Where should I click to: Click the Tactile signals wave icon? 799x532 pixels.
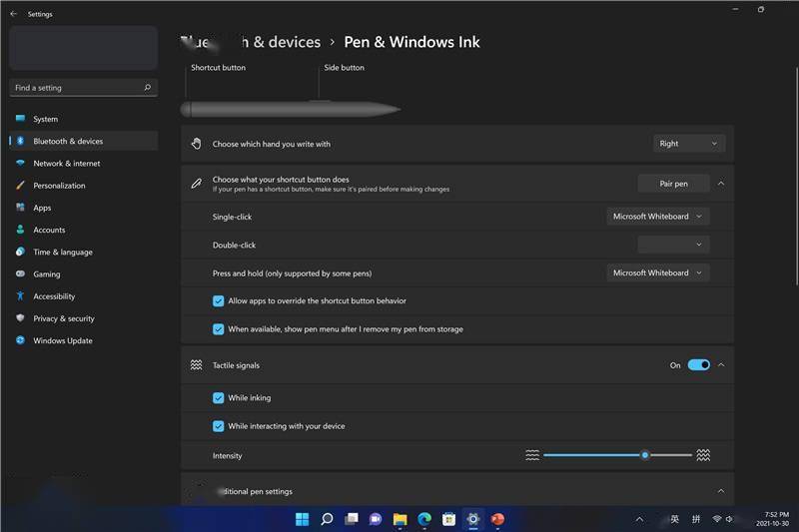click(196, 365)
